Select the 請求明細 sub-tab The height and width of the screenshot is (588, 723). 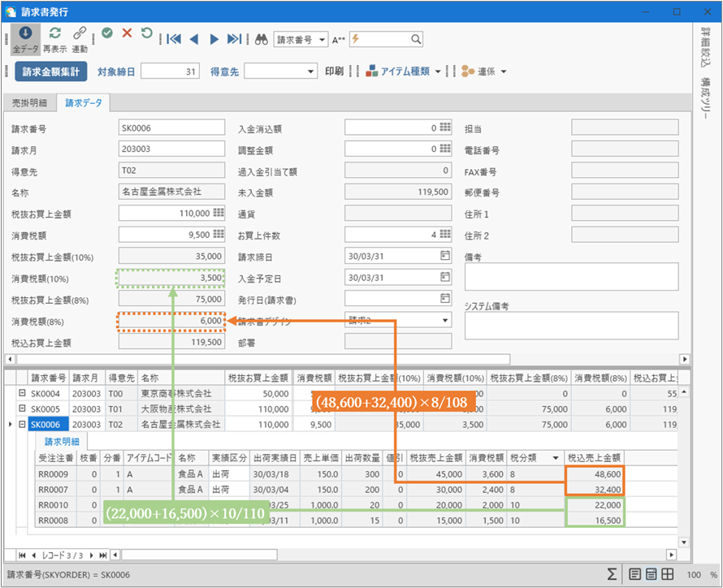tap(62, 442)
